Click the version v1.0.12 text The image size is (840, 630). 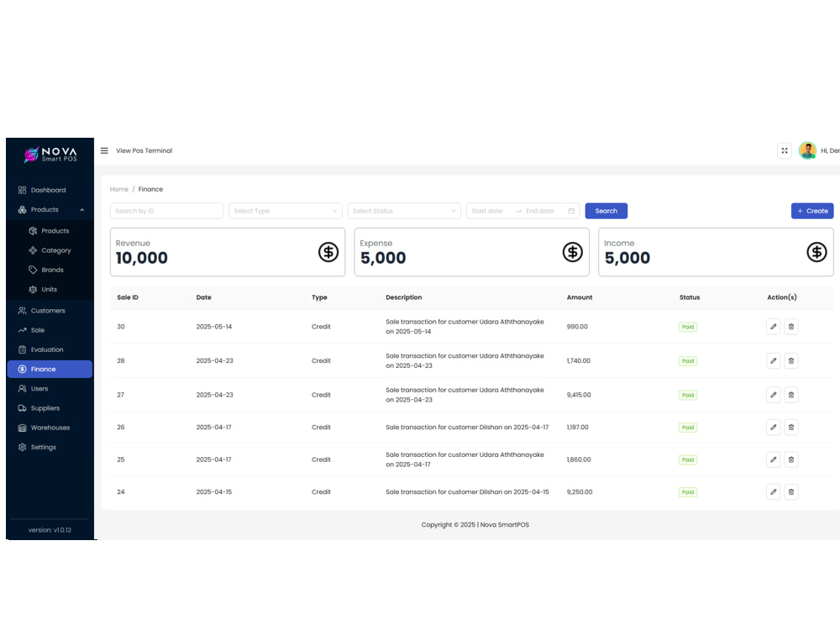(x=50, y=530)
